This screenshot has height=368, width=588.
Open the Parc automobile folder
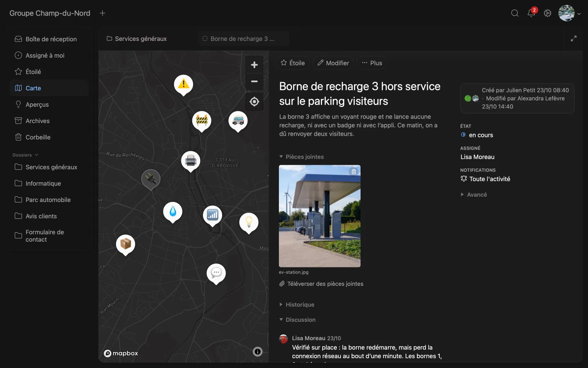[x=49, y=200]
